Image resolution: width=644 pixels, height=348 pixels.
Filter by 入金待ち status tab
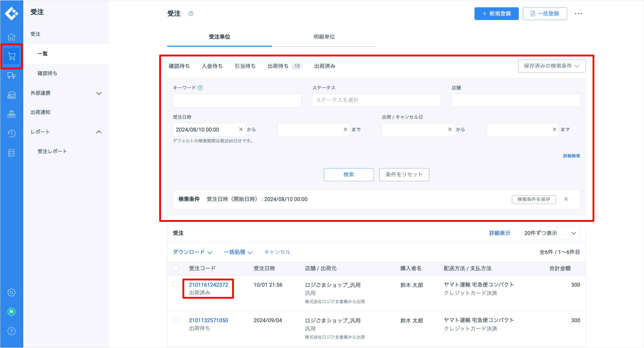[212, 66]
